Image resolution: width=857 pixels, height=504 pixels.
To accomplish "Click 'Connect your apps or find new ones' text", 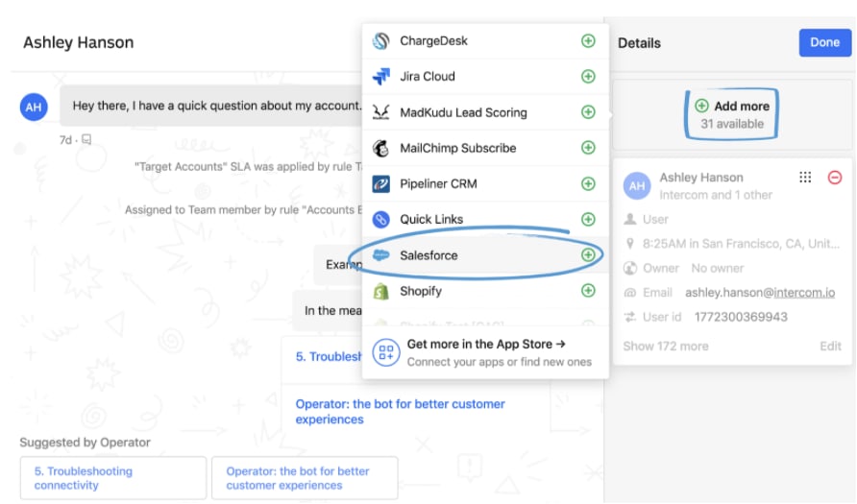I will point(499,362).
